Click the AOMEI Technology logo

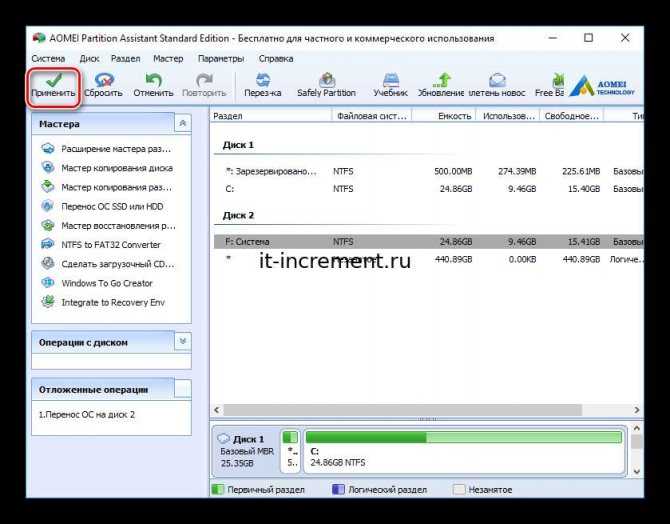(602, 86)
